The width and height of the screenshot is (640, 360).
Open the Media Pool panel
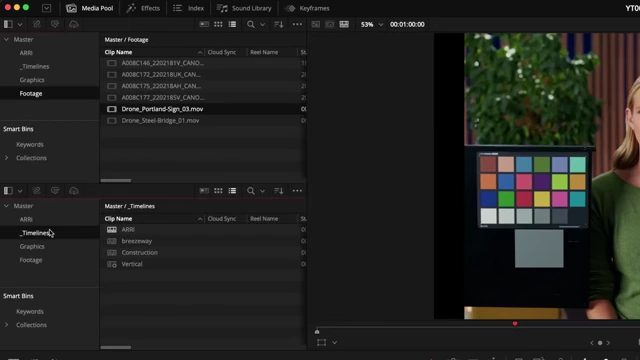click(x=89, y=8)
